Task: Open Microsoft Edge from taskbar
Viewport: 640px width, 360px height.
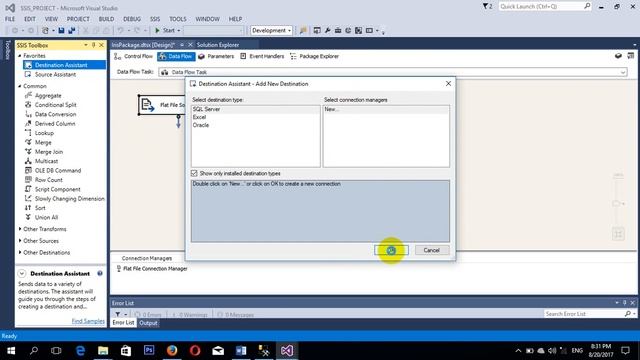Action: 80,351
